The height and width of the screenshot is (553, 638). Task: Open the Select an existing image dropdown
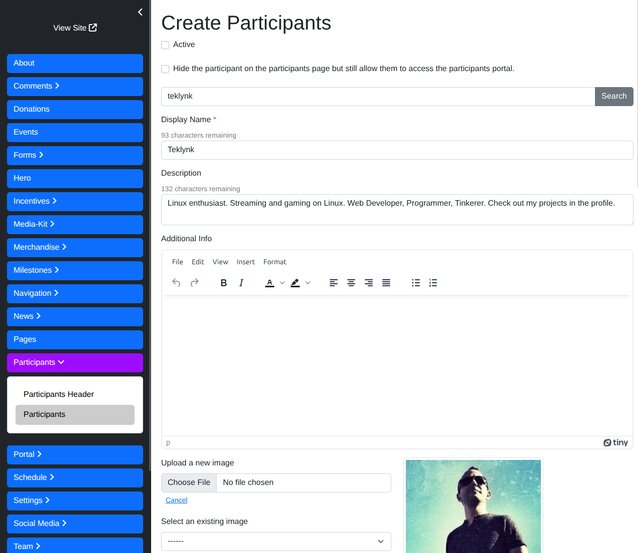276,541
